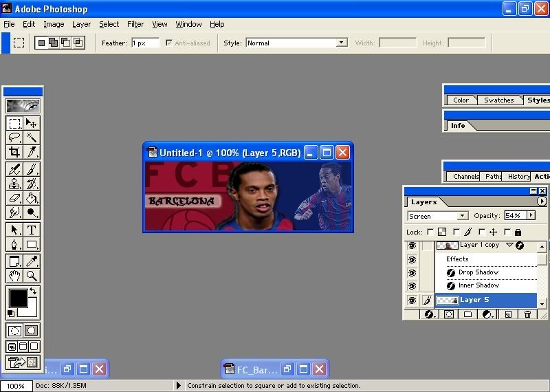Create a new layer
Image resolution: width=550 pixels, height=392 pixels.
tap(508, 314)
